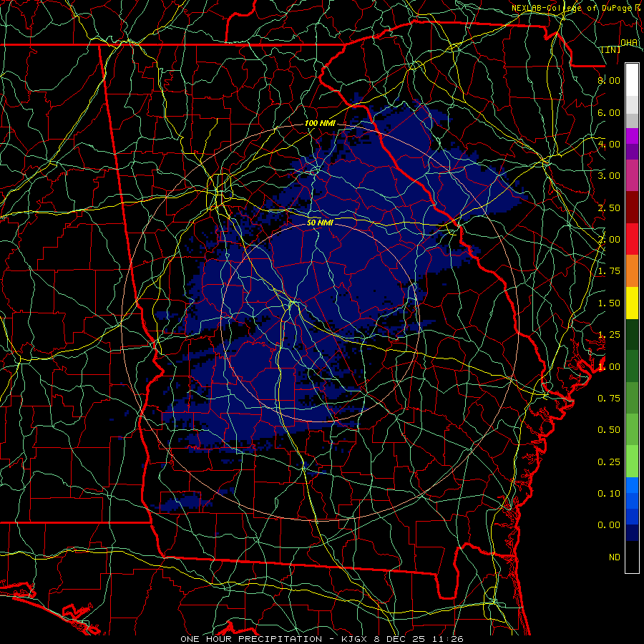The width and height of the screenshot is (644, 644).
Task: Select the bright red swatch at 2.00
Action: click(x=632, y=239)
